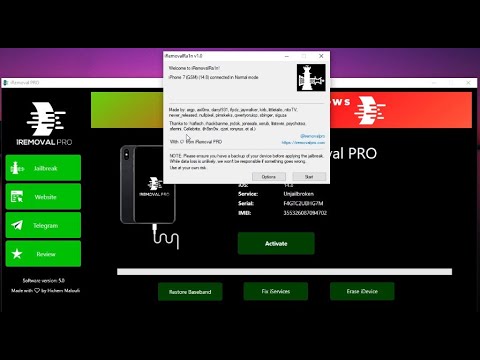Click the Fix iServices button
Viewport: 480px width, 360px height.
276,291
